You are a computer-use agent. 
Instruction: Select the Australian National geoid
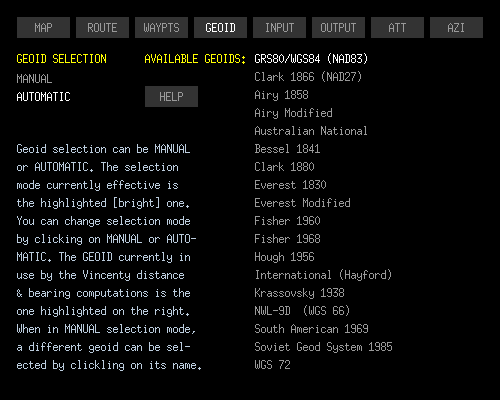point(311,131)
